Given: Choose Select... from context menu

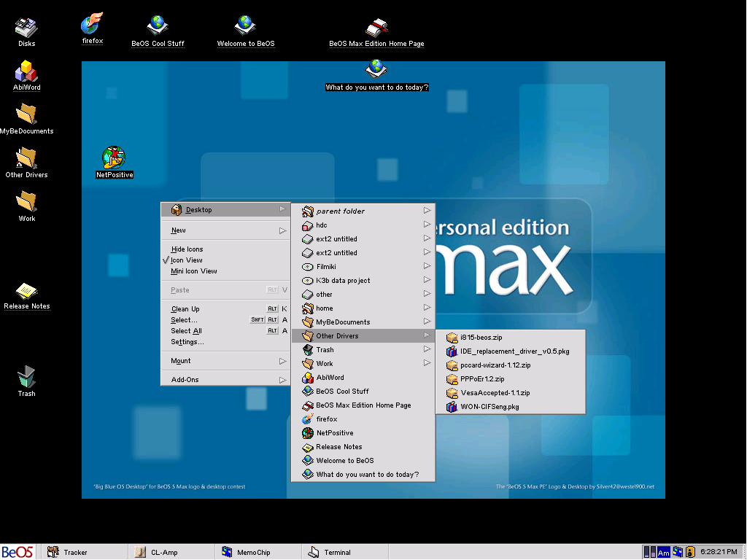Looking at the screenshot, I should [225, 319].
